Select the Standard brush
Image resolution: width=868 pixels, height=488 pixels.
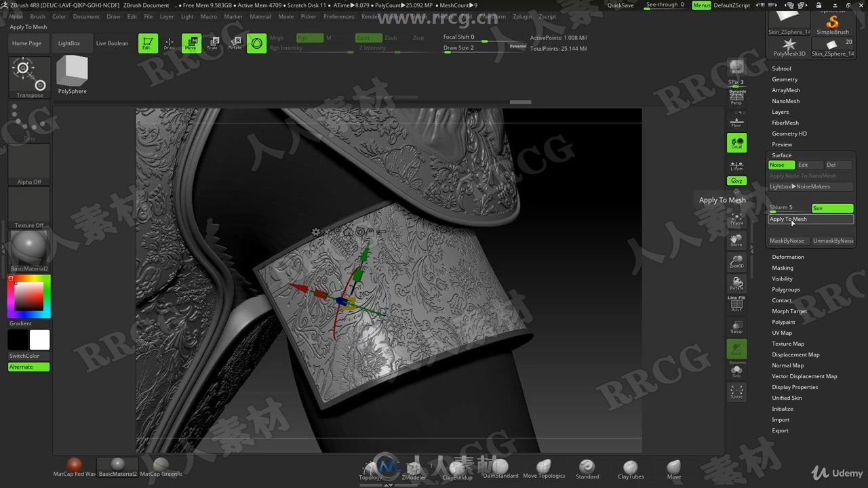pyautogui.click(x=587, y=469)
